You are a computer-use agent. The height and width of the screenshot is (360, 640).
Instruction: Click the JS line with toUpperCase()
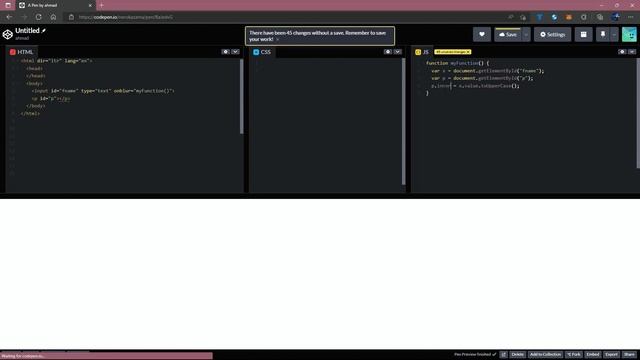click(x=476, y=86)
